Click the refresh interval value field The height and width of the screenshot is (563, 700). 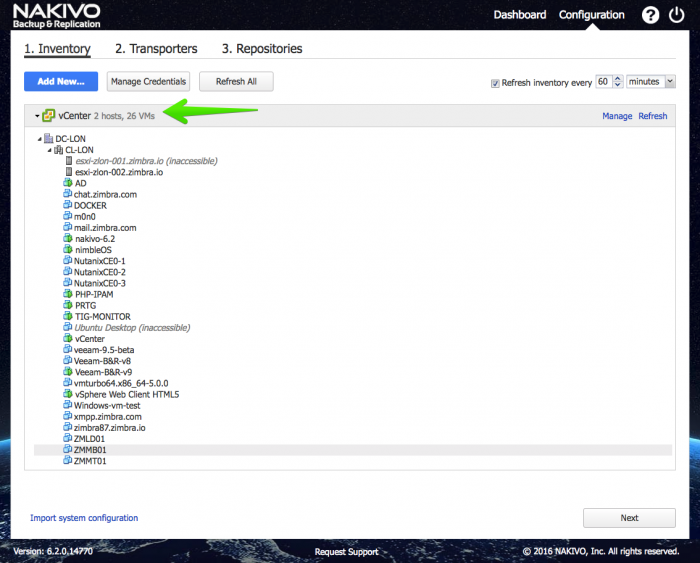coord(604,82)
